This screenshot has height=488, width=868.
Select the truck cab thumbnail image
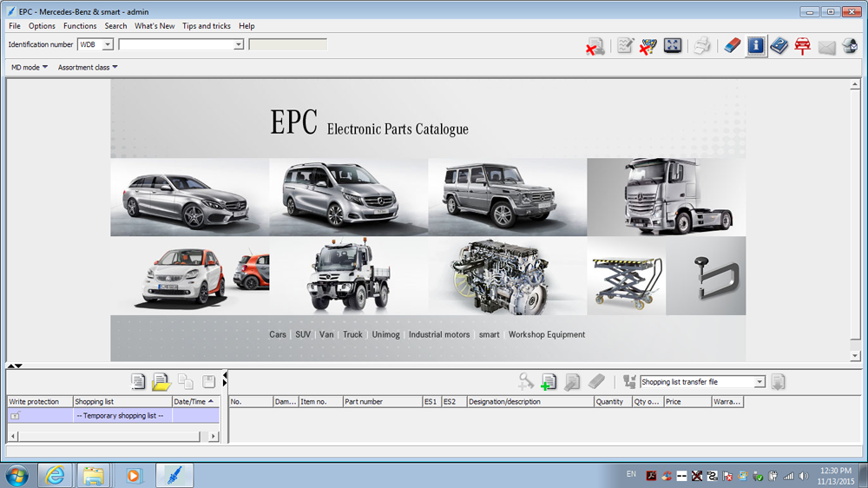666,197
